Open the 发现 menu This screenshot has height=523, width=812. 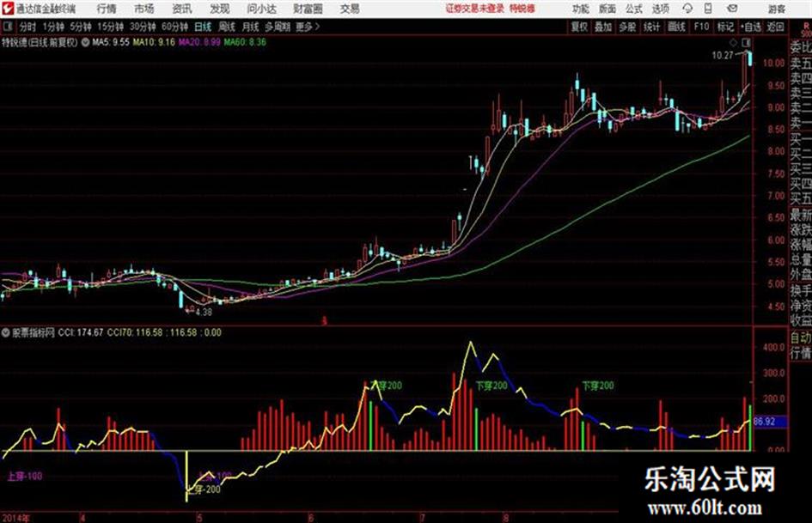(220, 9)
